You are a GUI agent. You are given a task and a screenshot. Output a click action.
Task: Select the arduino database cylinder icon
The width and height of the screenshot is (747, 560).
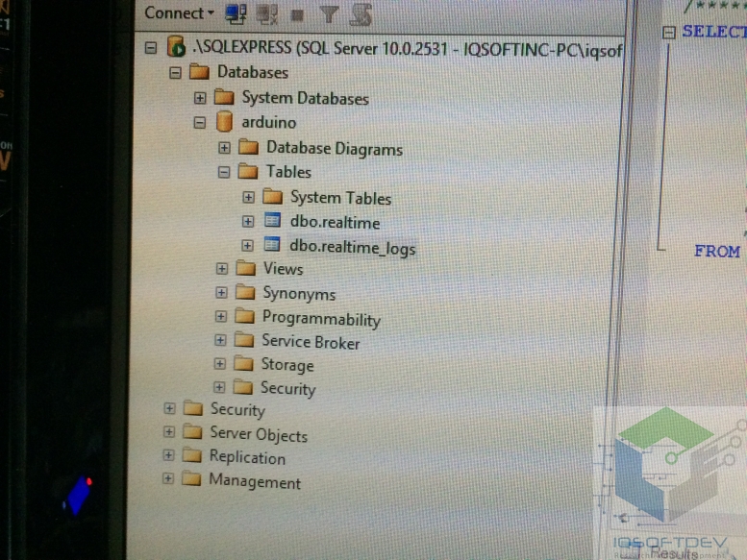[224, 122]
